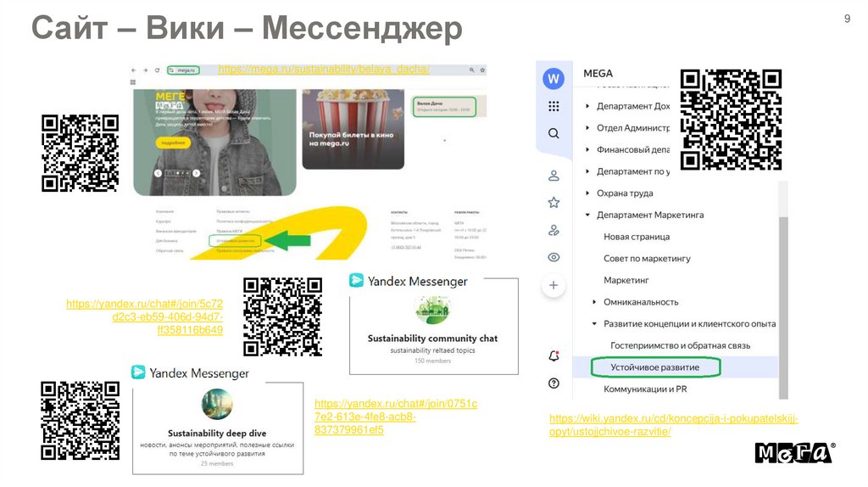Screen dimensions: 868x487
Task: Click the Белая Дача store hours box
Action: (x=444, y=106)
